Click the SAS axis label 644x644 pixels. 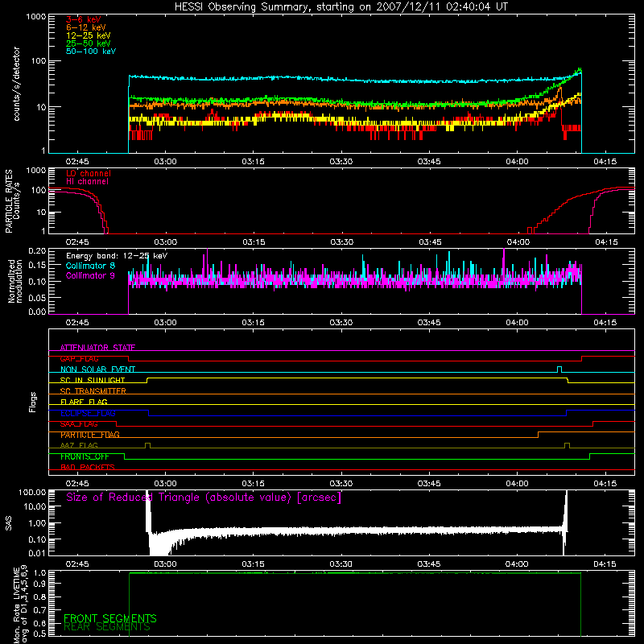point(9,523)
